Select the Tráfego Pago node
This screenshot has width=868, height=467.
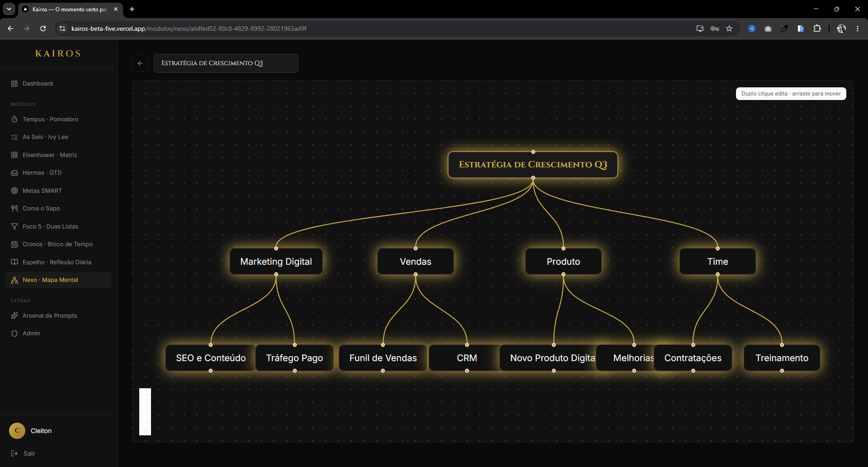pyautogui.click(x=294, y=358)
